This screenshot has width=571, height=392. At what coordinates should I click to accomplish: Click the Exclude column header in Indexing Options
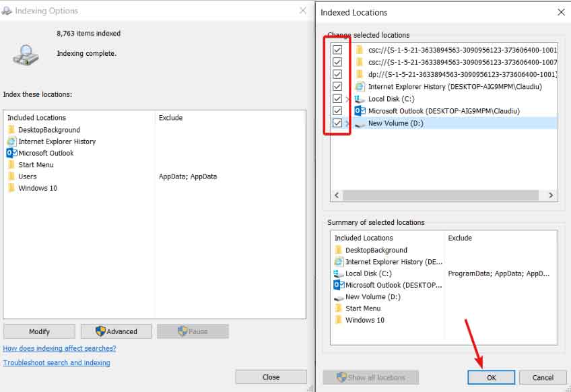point(170,118)
